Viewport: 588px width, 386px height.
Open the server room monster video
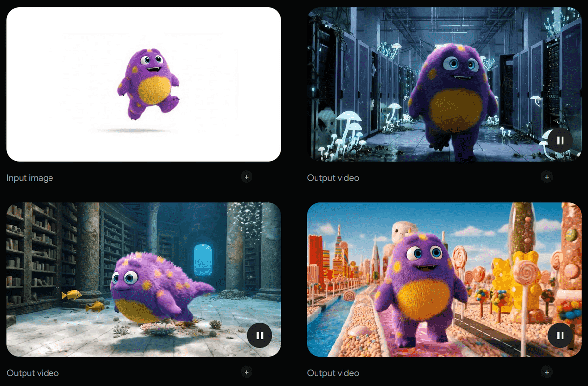tap(444, 84)
